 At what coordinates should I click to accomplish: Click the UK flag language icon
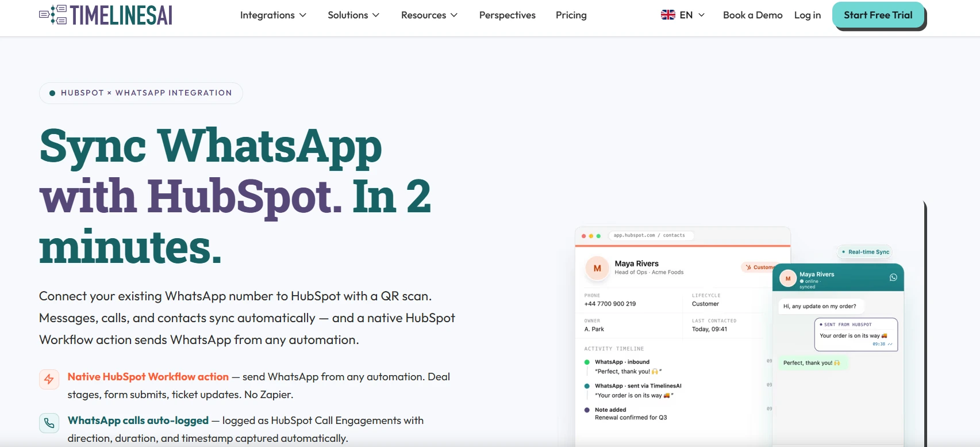pos(668,15)
